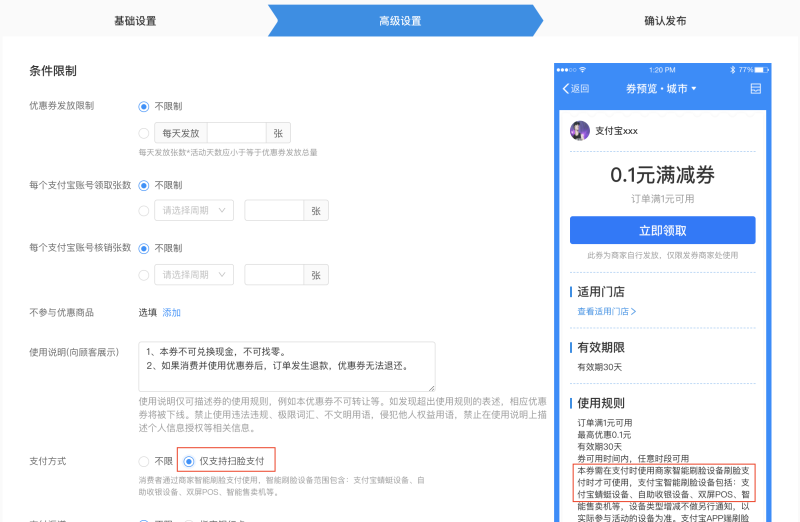Click 添加 link for 不参与优惠商品
The image size is (800, 522).
click(x=171, y=312)
